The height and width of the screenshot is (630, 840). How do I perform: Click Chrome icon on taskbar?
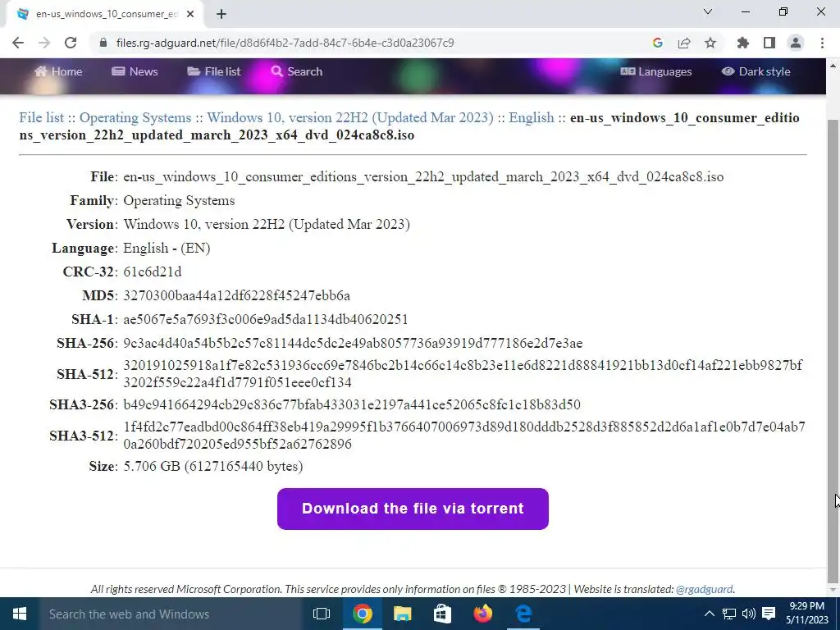pyautogui.click(x=362, y=614)
